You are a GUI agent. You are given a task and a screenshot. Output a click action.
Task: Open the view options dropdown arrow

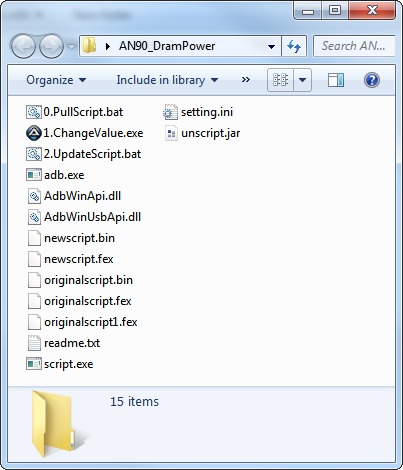pos(302,80)
